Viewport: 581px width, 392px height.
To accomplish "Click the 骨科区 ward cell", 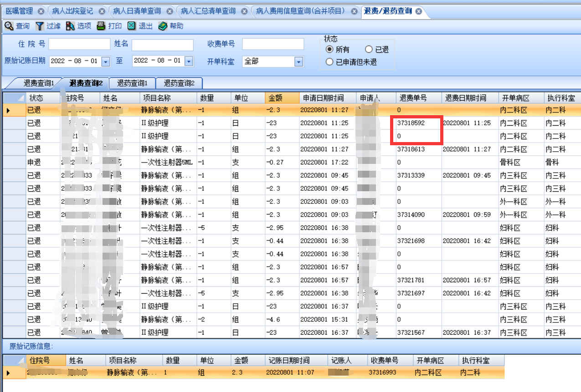I will [521, 162].
